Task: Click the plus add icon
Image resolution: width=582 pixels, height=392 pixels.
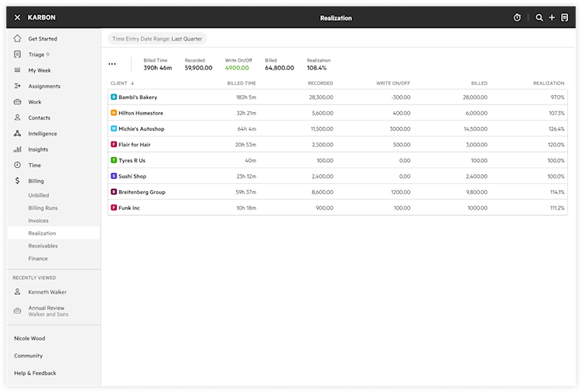Action: point(552,18)
